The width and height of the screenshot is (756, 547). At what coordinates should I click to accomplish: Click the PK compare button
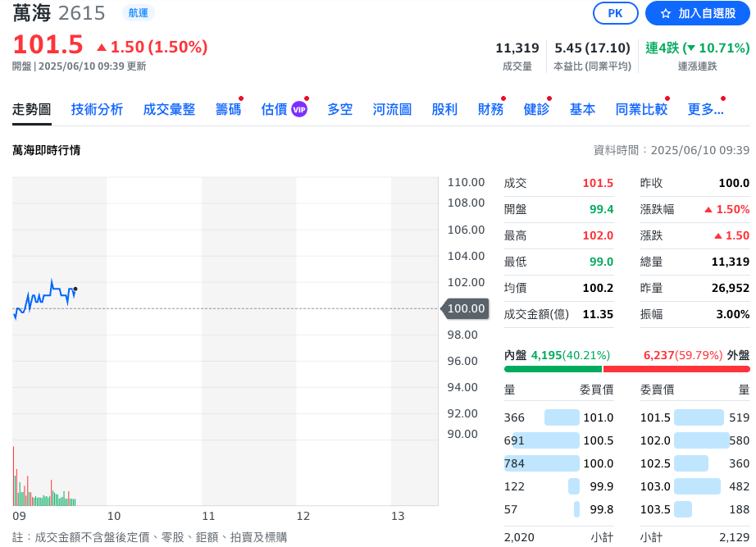615,13
